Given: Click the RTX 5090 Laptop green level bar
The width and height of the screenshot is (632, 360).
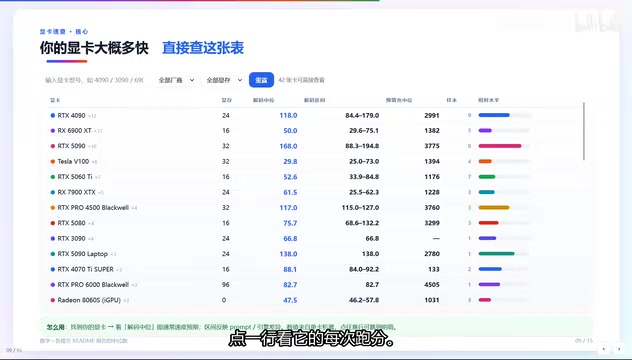Looking at the screenshot, I should click(x=497, y=254).
